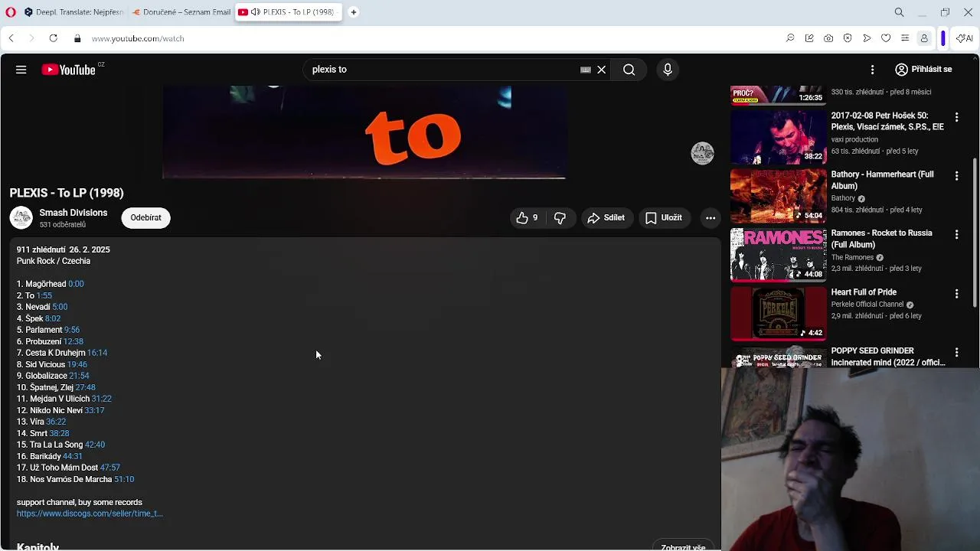980x551 pixels.
Task: Start voice search with the microphone
Action: pos(668,70)
